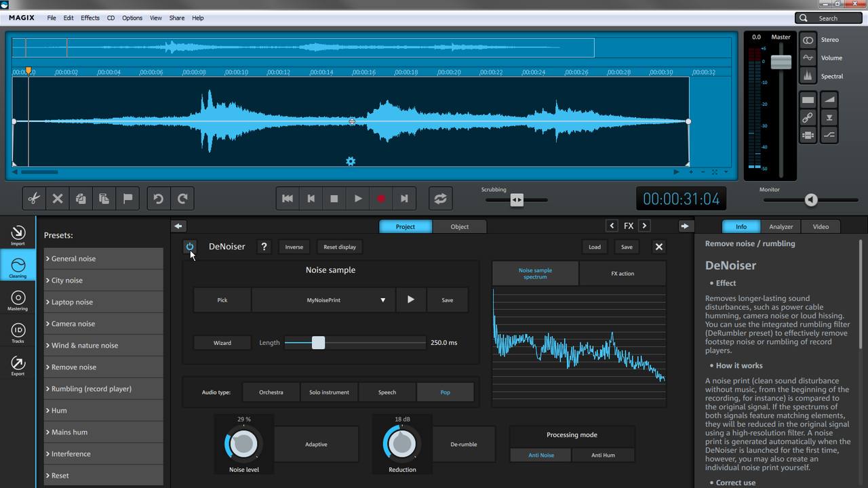The height and width of the screenshot is (488, 868).
Task: Undo the last action
Action: click(x=158, y=199)
